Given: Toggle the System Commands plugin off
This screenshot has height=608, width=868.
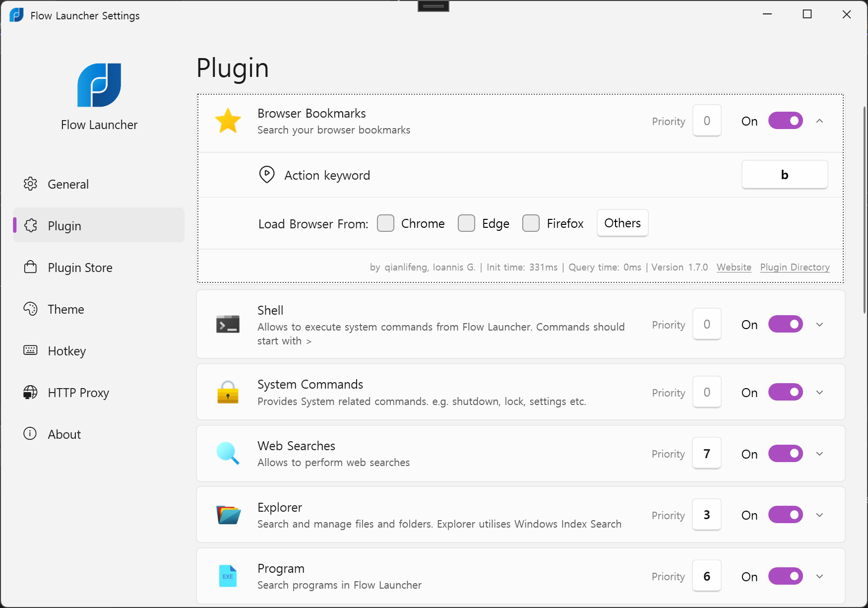Looking at the screenshot, I should click(786, 392).
